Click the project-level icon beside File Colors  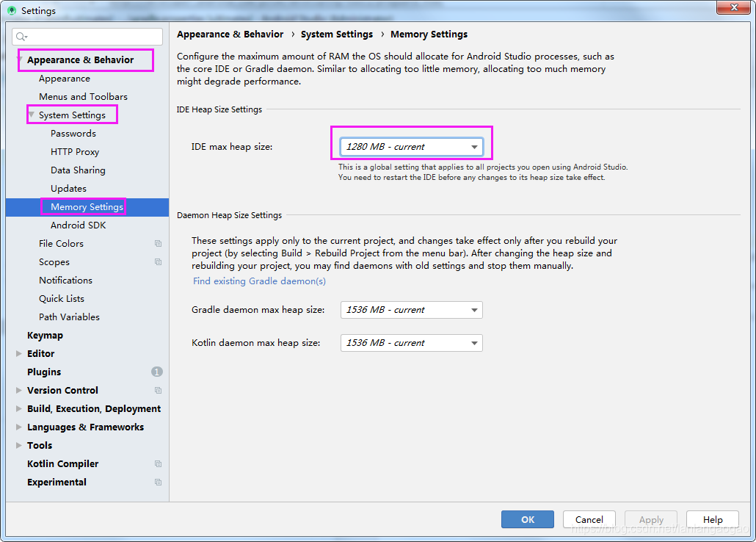[158, 244]
